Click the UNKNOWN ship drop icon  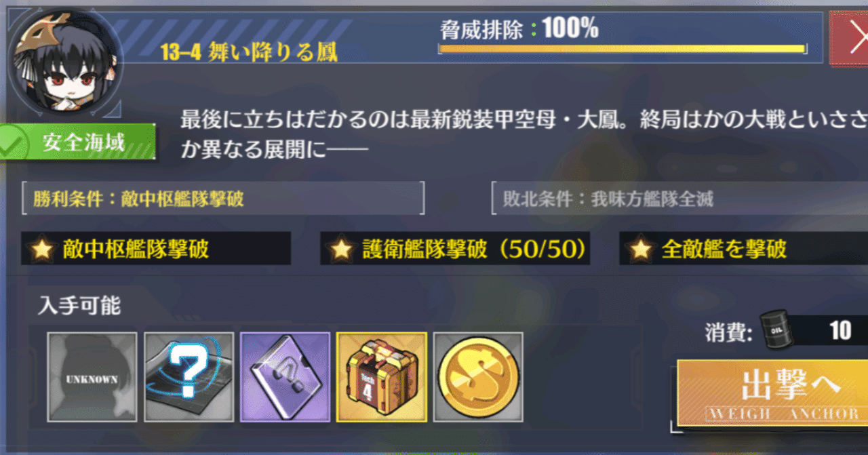pos(92,377)
